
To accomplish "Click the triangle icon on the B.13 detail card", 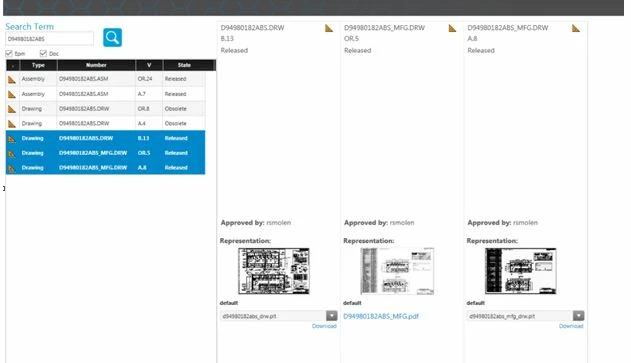I will 329,28.
